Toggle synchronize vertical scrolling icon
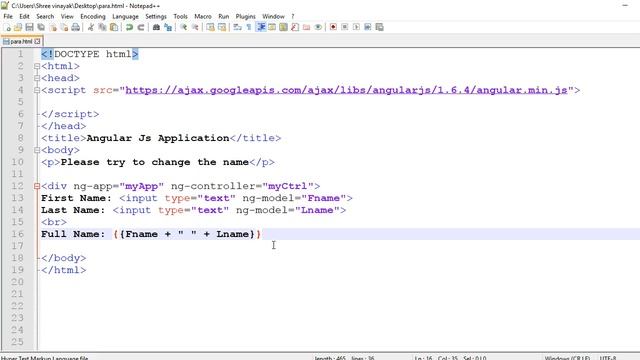The height and width of the screenshot is (360, 640). coord(210,27)
